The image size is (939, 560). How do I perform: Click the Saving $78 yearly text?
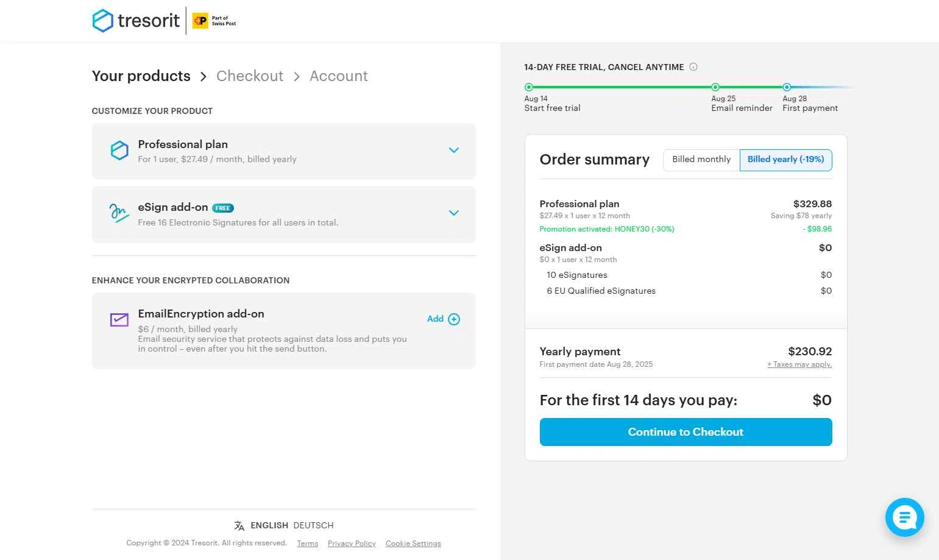click(801, 216)
